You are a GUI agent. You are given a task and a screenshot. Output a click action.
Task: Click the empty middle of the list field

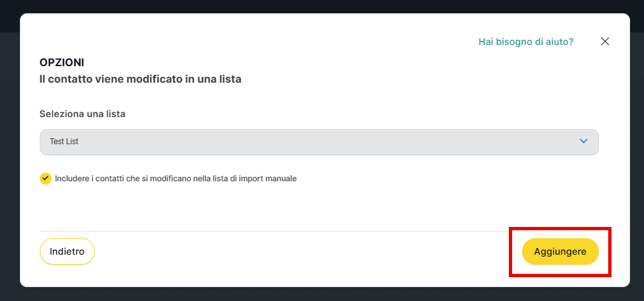point(318,142)
